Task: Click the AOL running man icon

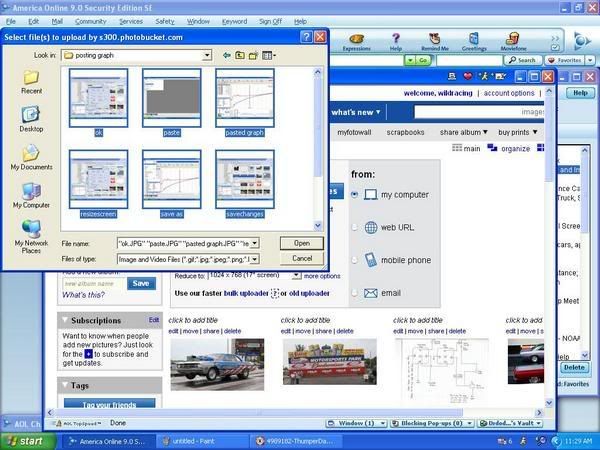Action: tap(484, 76)
